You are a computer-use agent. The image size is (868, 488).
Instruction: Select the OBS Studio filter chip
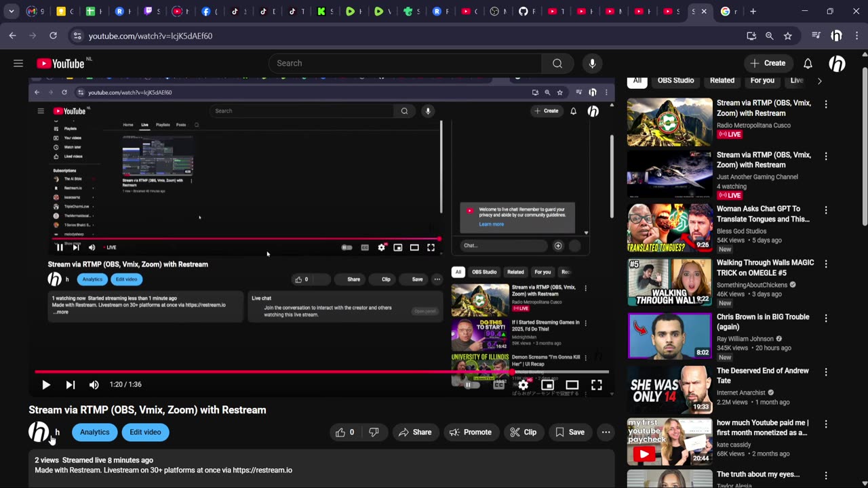[675, 80]
